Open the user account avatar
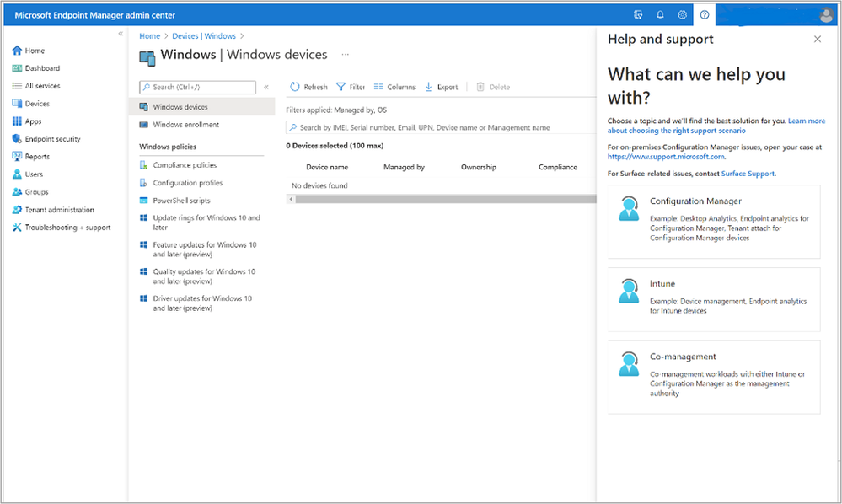842x504 pixels. 827,15
